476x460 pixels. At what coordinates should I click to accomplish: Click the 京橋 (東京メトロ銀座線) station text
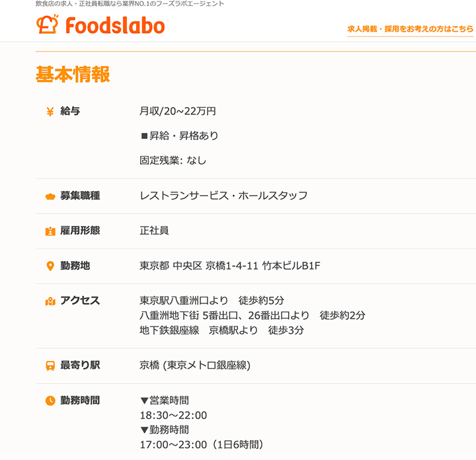click(195, 365)
